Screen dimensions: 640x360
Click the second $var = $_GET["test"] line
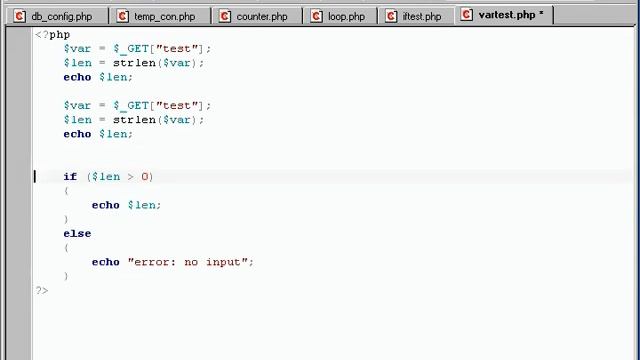[x=137, y=105]
